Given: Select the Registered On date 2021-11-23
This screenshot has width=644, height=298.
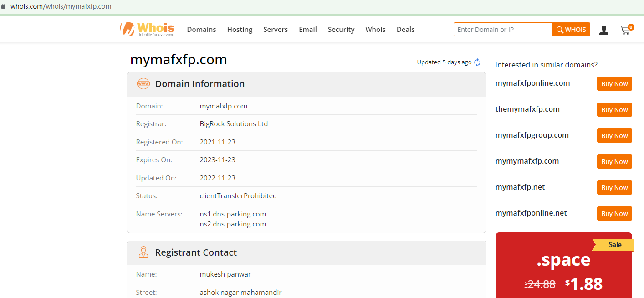Looking at the screenshot, I should click(x=217, y=142).
